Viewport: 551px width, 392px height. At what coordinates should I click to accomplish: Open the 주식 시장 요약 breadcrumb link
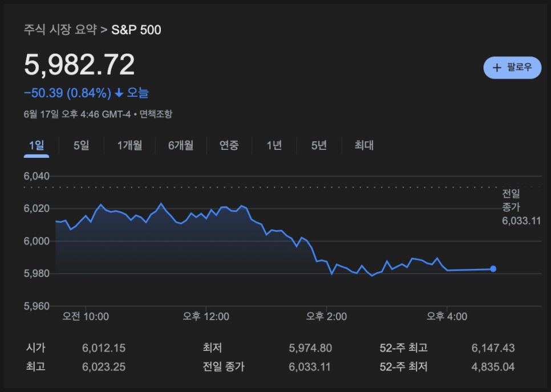click(60, 30)
